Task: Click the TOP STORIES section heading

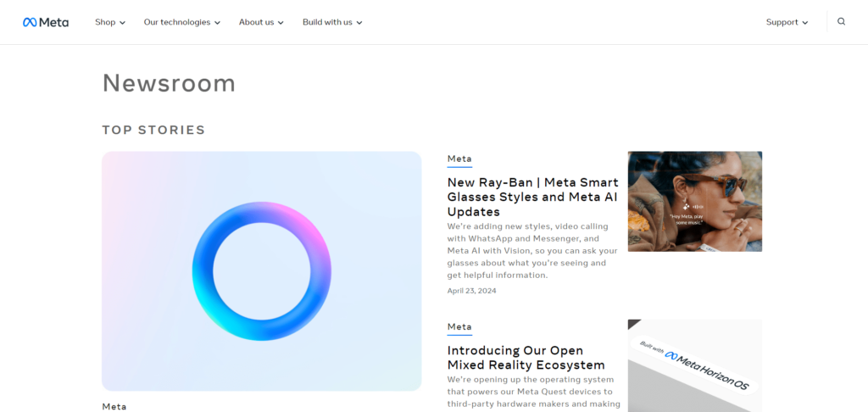Action: point(154,131)
